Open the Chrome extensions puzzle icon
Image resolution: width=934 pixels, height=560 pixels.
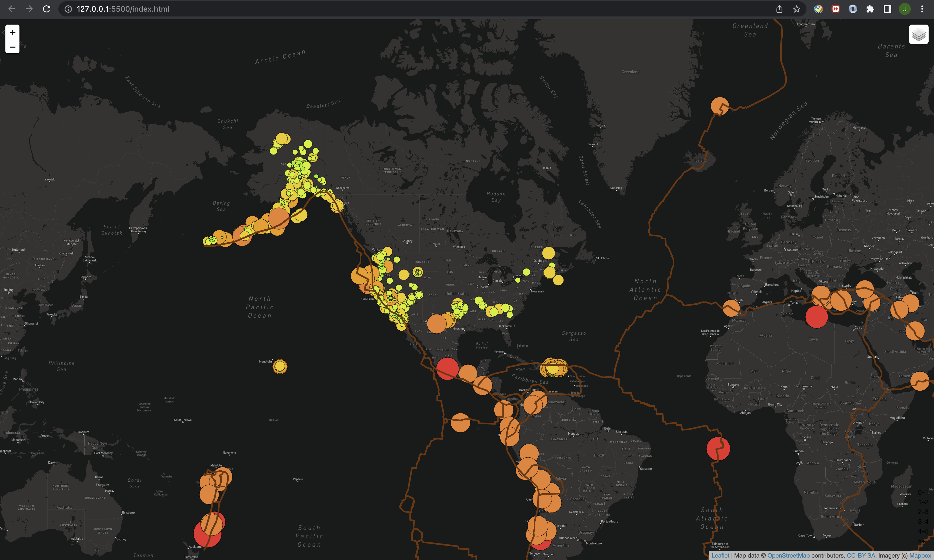(x=870, y=9)
